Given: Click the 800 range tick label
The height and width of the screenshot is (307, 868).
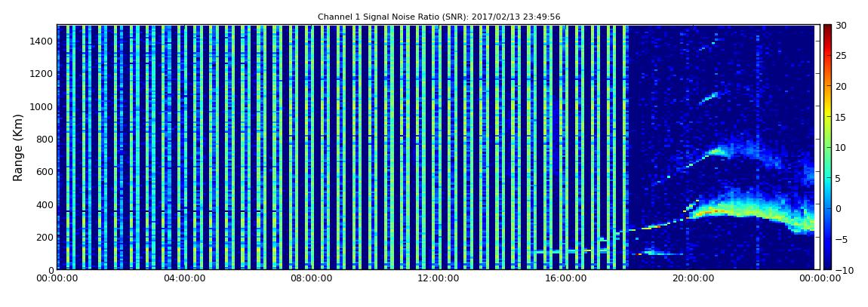Looking at the screenshot, I should pyautogui.click(x=45, y=139).
